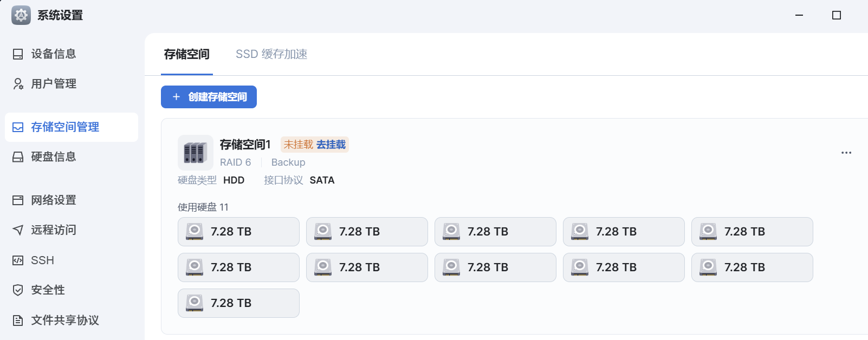Open the 文件共享协议 document icon
Viewport: 868px width, 340px height.
18,321
